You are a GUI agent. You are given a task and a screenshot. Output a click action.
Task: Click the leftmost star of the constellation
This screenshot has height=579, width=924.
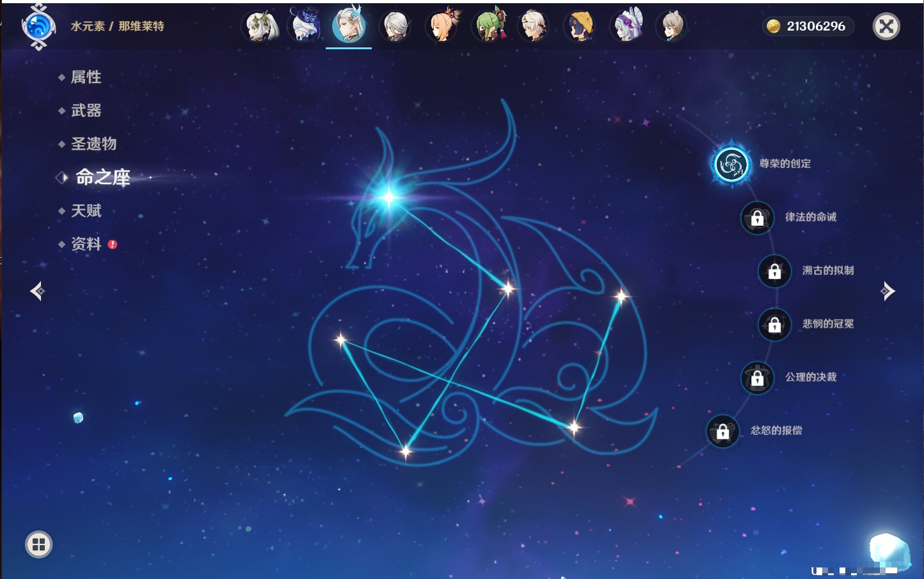tap(340, 340)
